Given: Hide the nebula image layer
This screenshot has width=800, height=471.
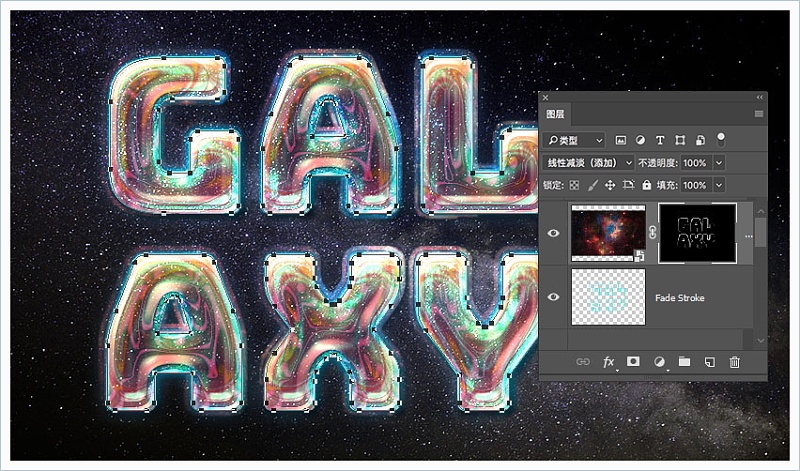Looking at the screenshot, I should pyautogui.click(x=554, y=233).
